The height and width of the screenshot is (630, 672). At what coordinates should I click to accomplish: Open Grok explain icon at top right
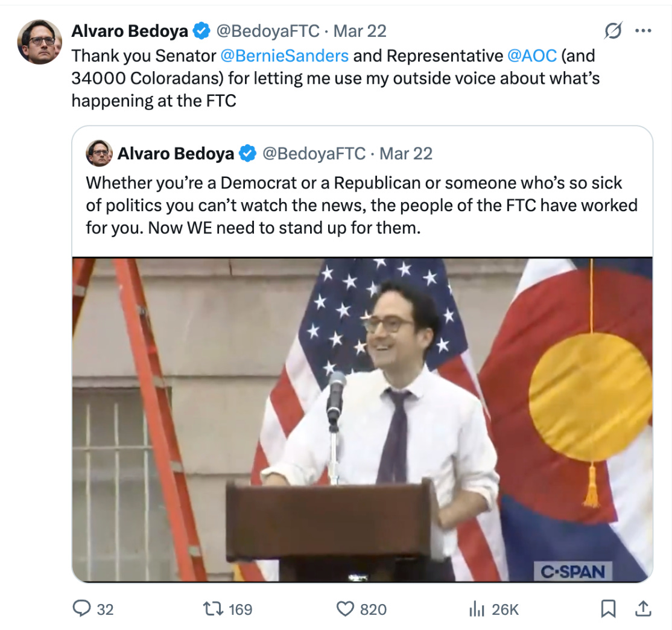coord(613,30)
